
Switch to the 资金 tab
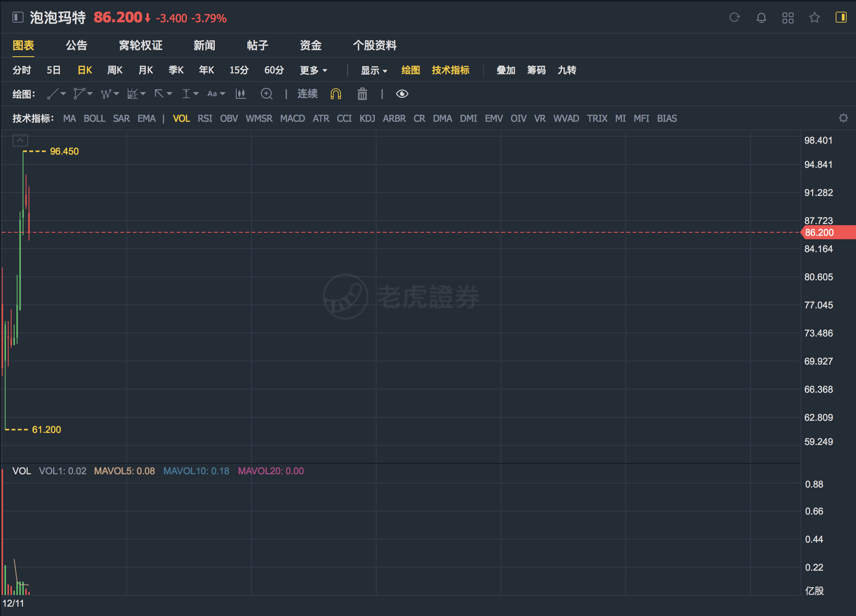coord(311,45)
